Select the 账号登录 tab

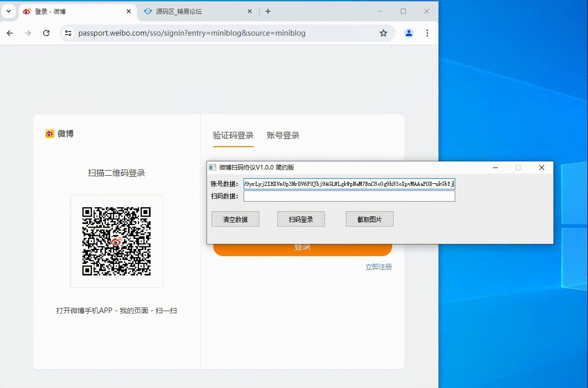[x=283, y=135]
